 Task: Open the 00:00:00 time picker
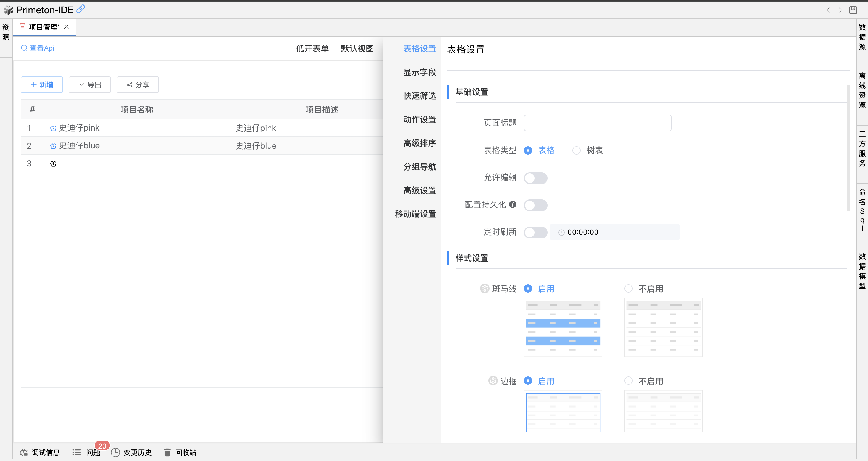click(x=614, y=232)
